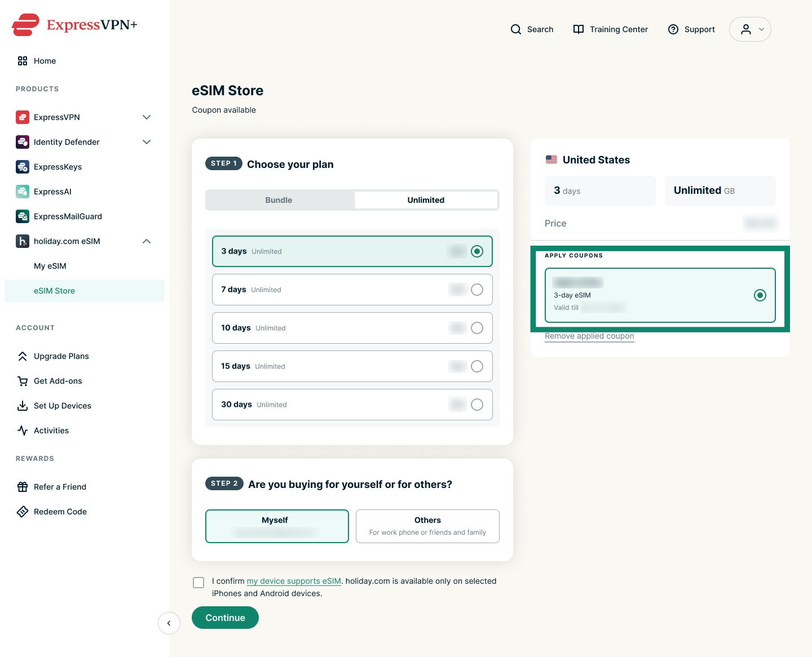Viewport: 812px width, 657px height.
Task: Click Remove applied coupon link
Action: coord(589,336)
